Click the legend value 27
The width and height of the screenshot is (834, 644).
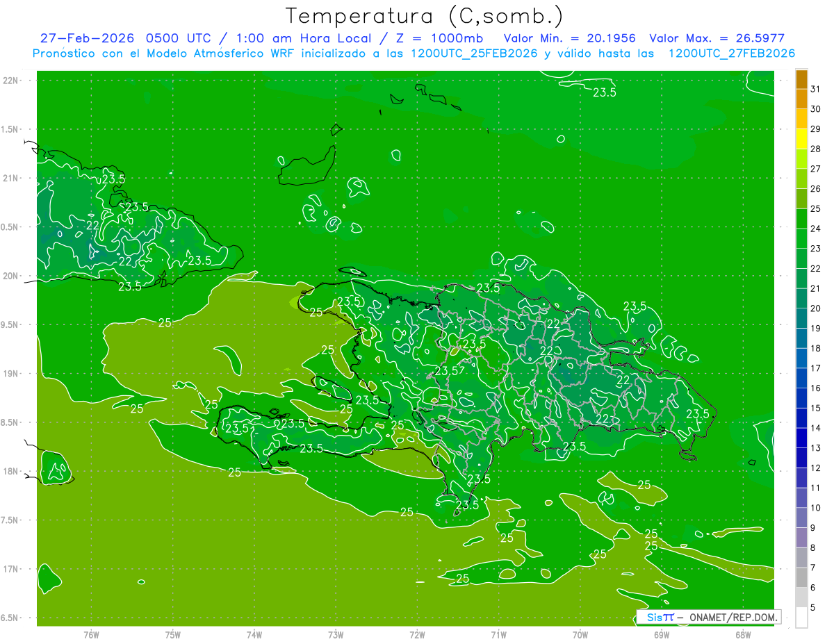(x=816, y=169)
